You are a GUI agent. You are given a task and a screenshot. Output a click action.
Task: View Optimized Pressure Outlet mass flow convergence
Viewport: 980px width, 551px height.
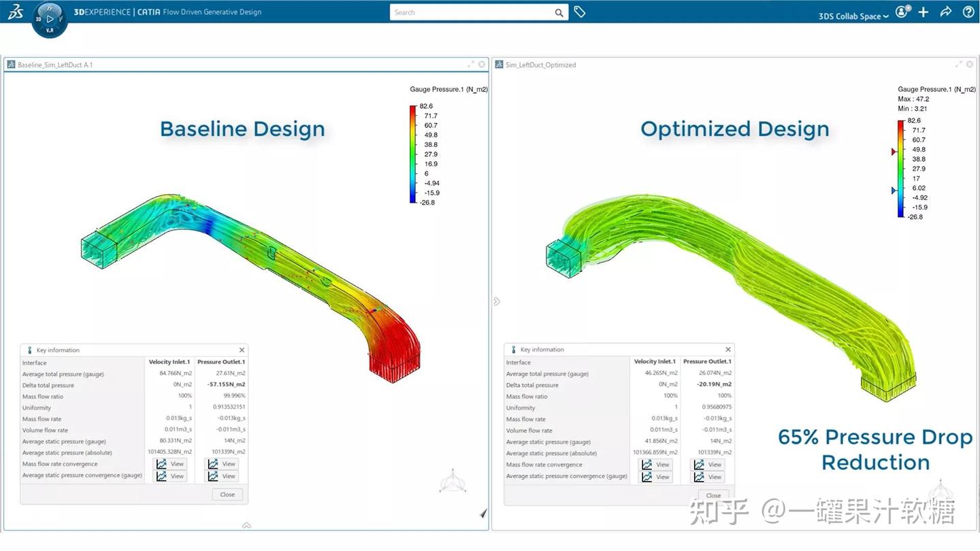point(707,465)
